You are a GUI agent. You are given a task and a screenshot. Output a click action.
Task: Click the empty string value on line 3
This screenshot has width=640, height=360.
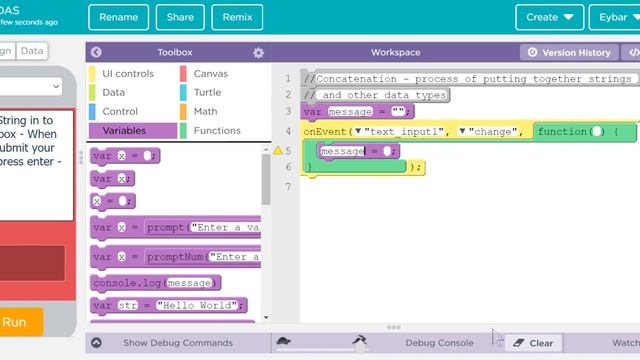click(x=398, y=111)
